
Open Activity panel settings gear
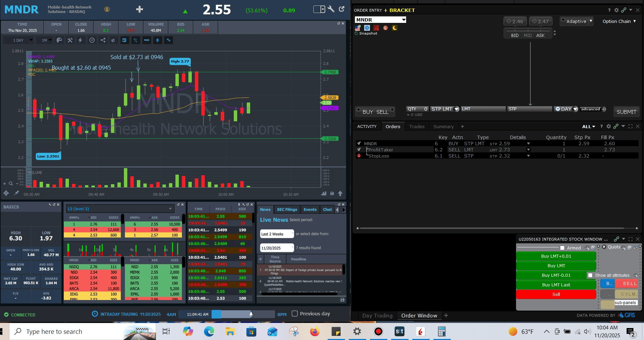click(609, 126)
